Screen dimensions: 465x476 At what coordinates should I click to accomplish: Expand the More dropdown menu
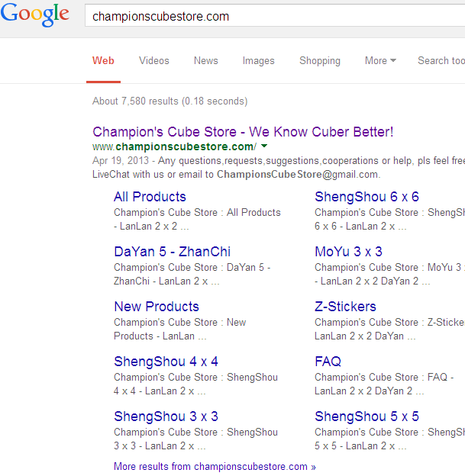pos(380,60)
